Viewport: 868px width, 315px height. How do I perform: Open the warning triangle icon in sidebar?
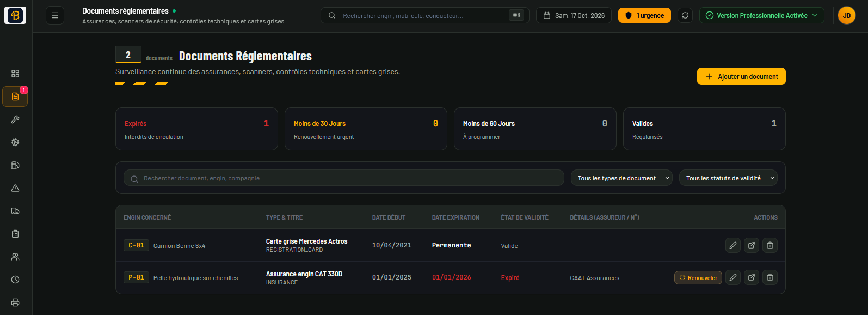(x=15, y=188)
